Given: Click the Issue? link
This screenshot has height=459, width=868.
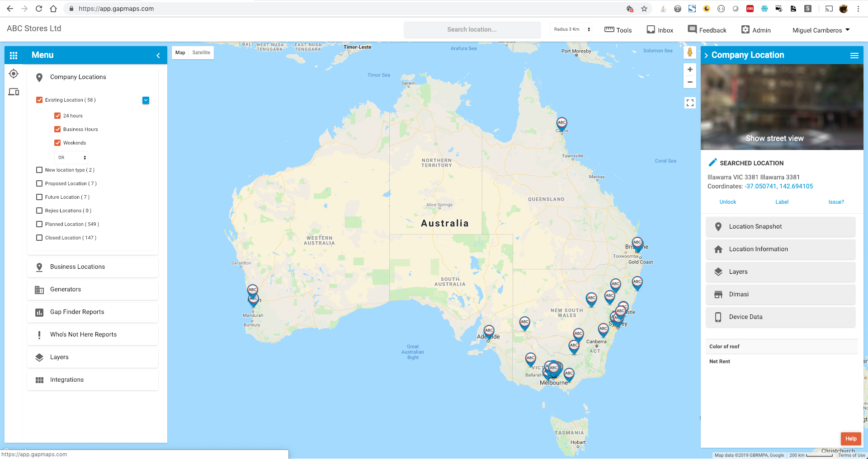Looking at the screenshot, I should [x=836, y=202].
